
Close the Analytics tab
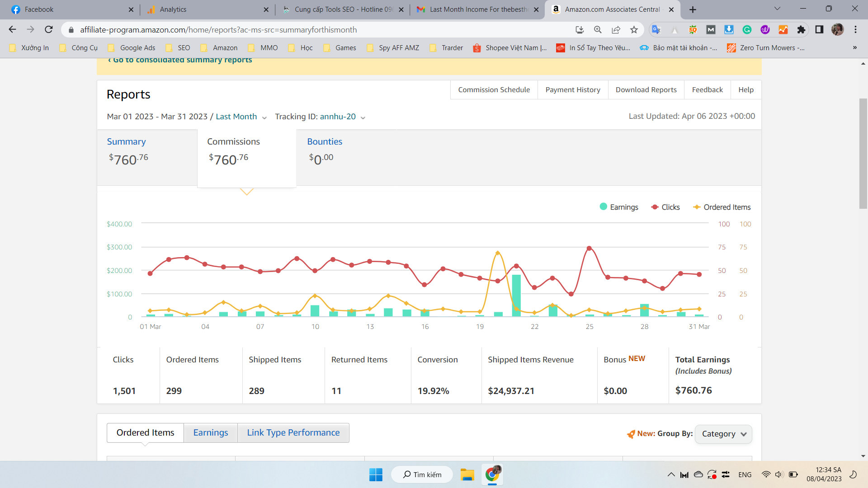pos(266,9)
